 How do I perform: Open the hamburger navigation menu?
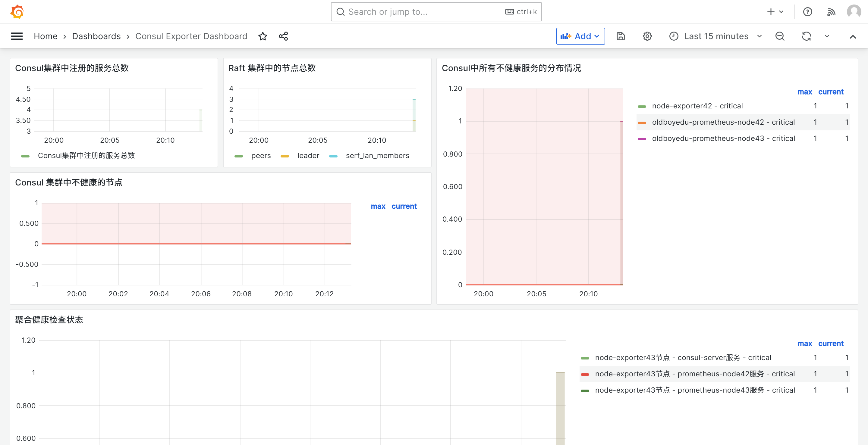point(17,36)
